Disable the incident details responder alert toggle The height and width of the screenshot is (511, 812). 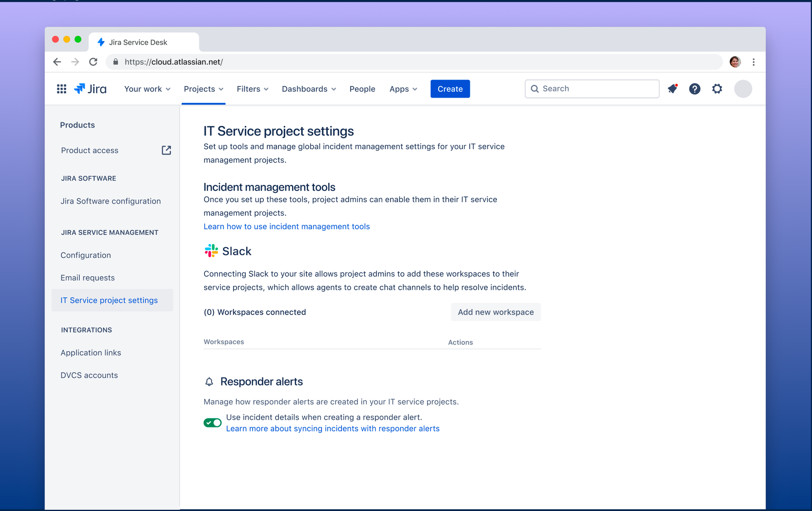click(x=213, y=423)
